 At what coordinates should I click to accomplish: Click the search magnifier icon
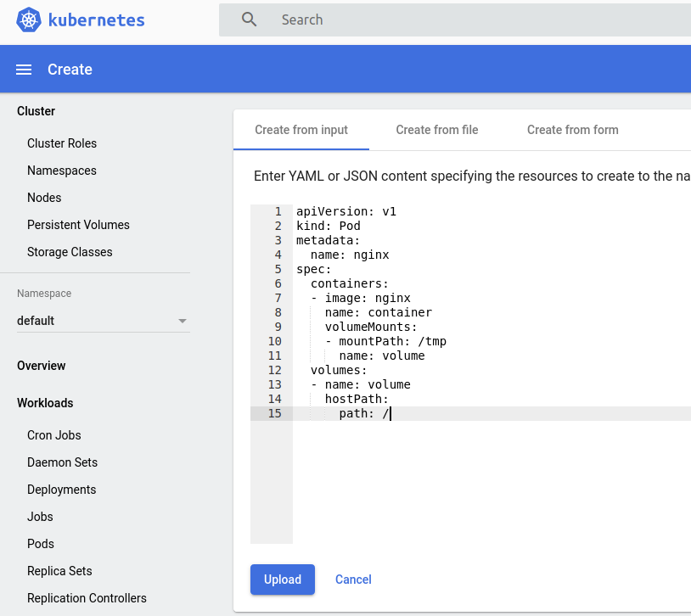click(249, 20)
